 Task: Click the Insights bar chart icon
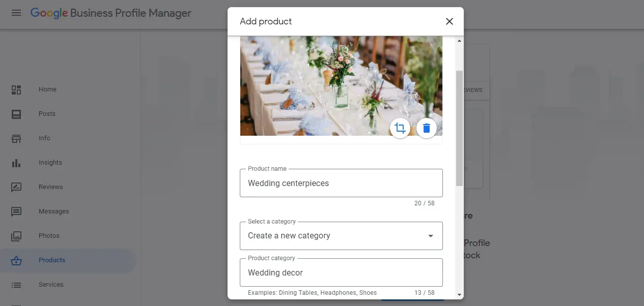click(16, 163)
